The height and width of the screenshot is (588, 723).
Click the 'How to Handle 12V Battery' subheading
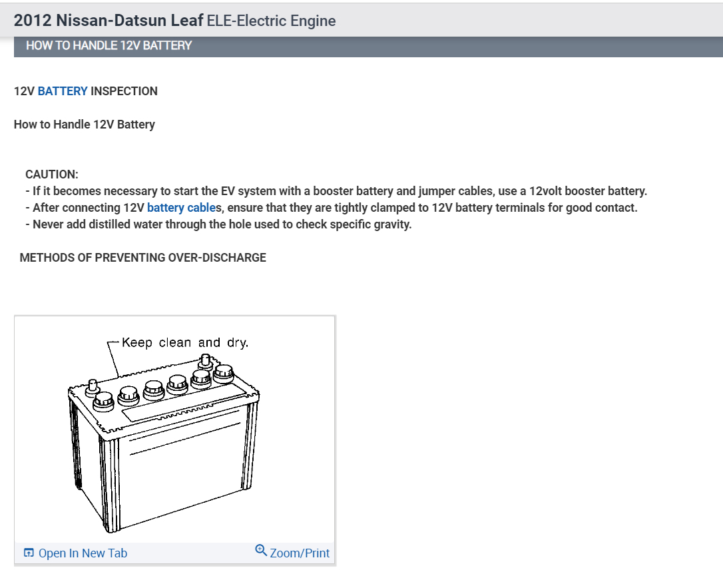(85, 125)
